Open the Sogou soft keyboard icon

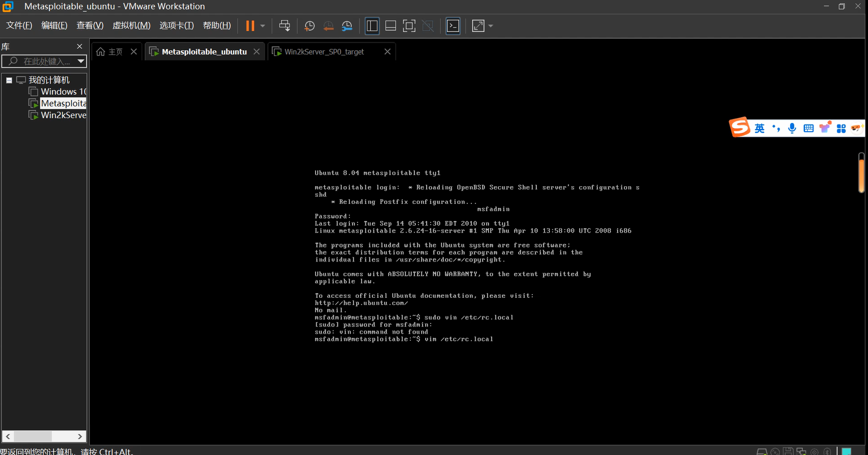[808, 128]
